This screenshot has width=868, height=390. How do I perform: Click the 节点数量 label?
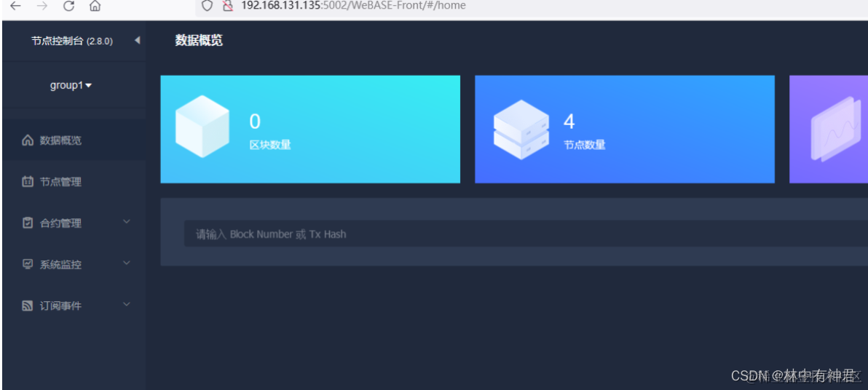click(x=585, y=145)
